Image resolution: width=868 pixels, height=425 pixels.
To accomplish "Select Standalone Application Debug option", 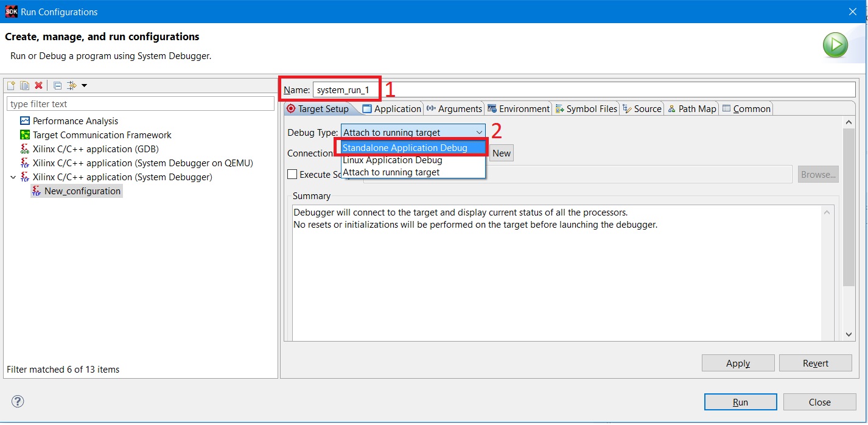I will (x=405, y=148).
